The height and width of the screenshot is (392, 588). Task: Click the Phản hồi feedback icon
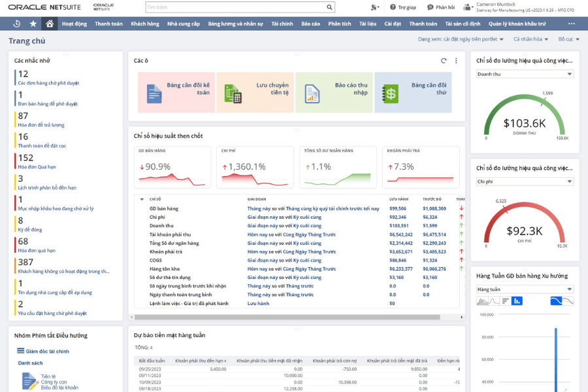pos(430,7)
